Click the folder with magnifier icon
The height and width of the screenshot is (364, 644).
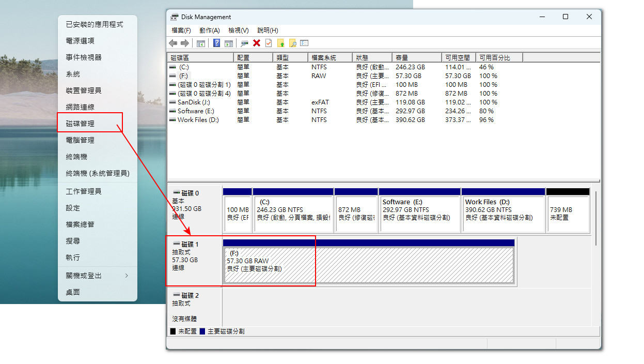(x=292, y=43)
